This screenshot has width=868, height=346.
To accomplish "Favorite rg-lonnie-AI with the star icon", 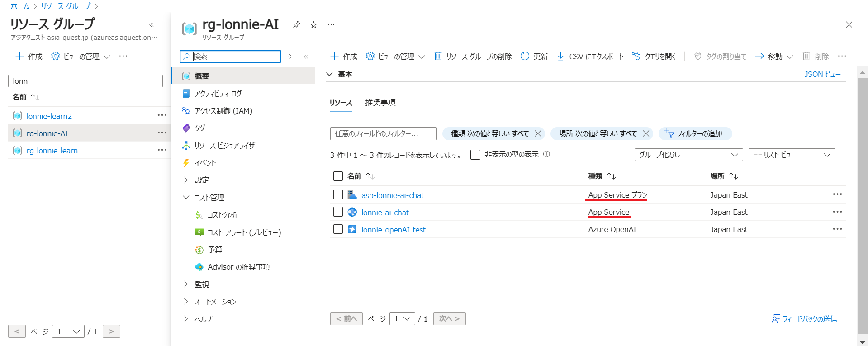I will 313,24.
